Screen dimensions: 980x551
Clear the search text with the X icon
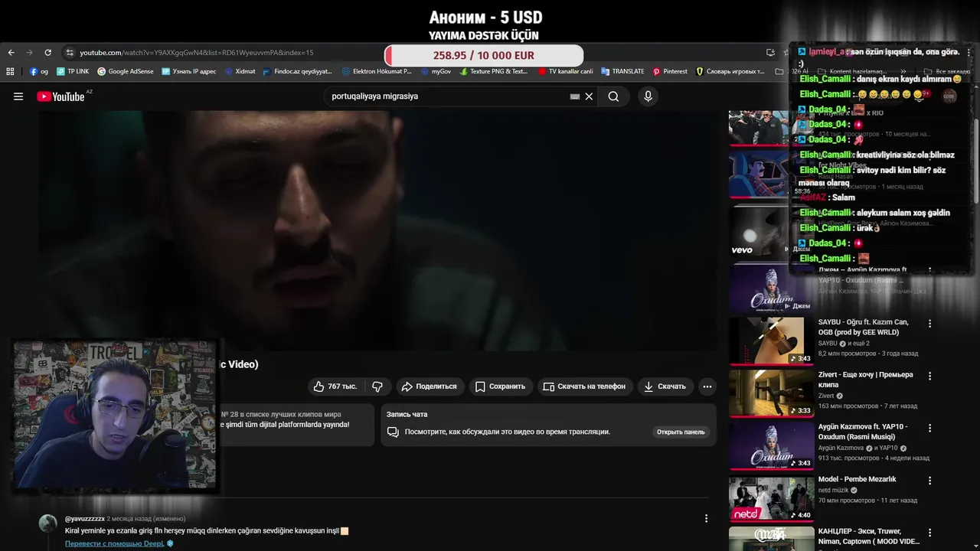tap(589, 96)
